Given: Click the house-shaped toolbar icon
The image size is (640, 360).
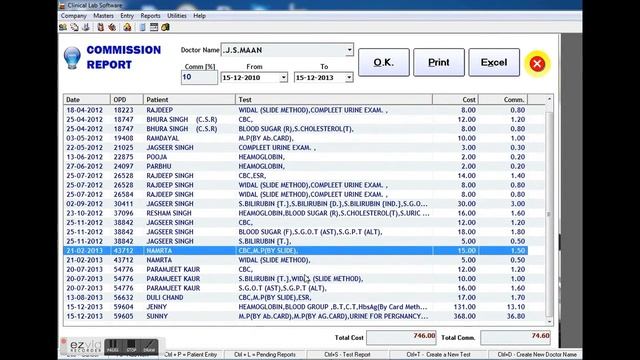Looking at the screenshot, I should coord(127,27).
